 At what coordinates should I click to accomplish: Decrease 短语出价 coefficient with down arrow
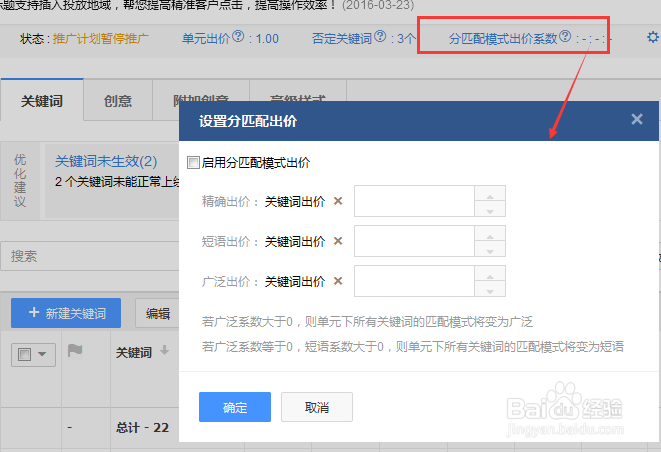tap(490, 249)
